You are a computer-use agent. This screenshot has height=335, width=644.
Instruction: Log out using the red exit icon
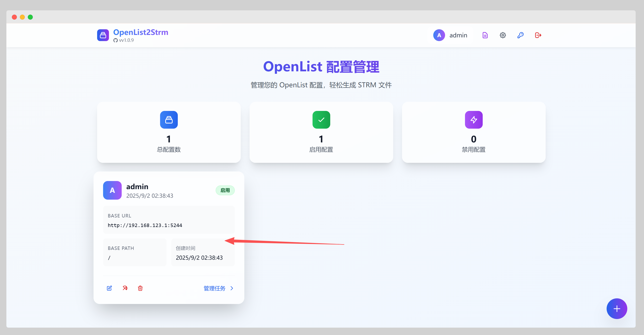tap(538, 35)
